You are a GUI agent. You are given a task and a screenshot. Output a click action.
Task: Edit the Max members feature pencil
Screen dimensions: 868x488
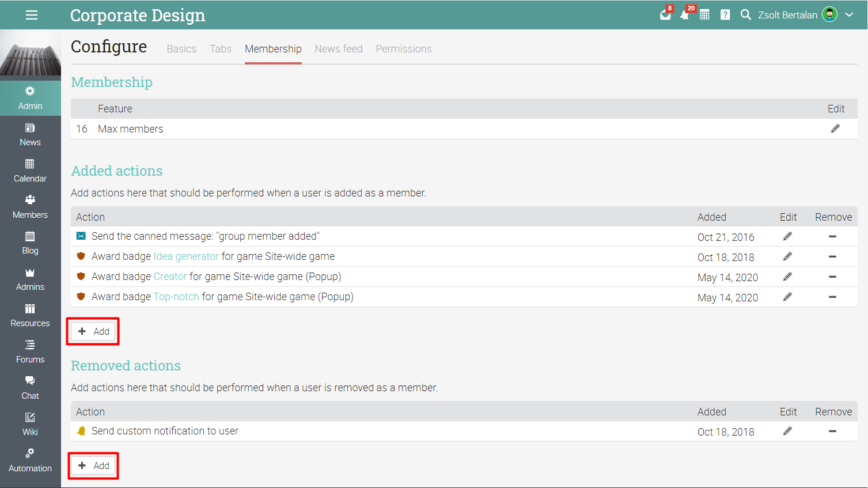tap(835, 128)
